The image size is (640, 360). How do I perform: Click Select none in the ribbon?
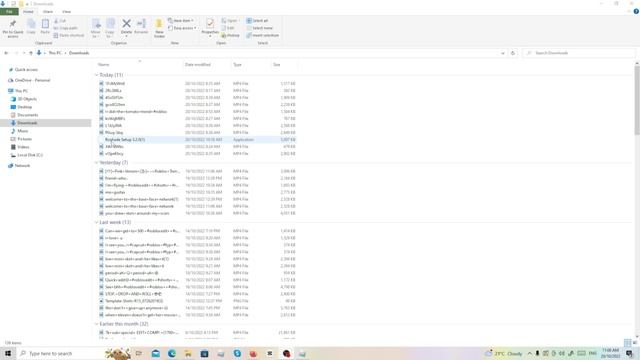pos(260,28)
